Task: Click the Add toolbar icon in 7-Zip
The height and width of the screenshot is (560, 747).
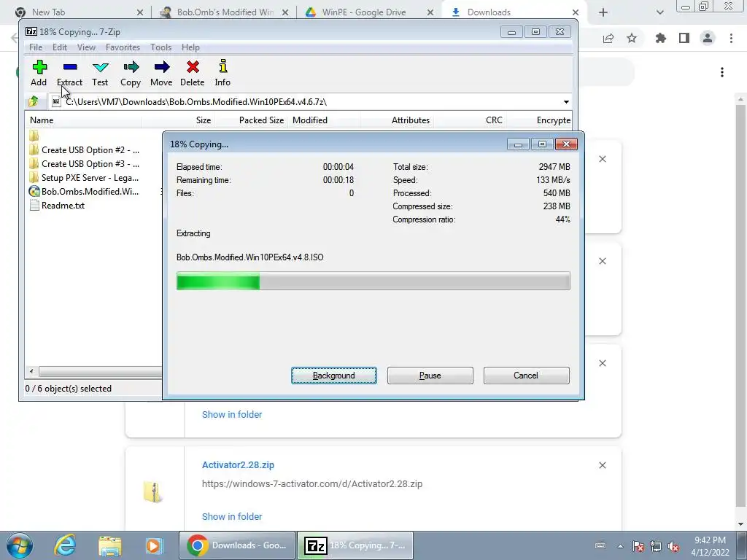Action: pyautogui.click(x=39, y=74)
